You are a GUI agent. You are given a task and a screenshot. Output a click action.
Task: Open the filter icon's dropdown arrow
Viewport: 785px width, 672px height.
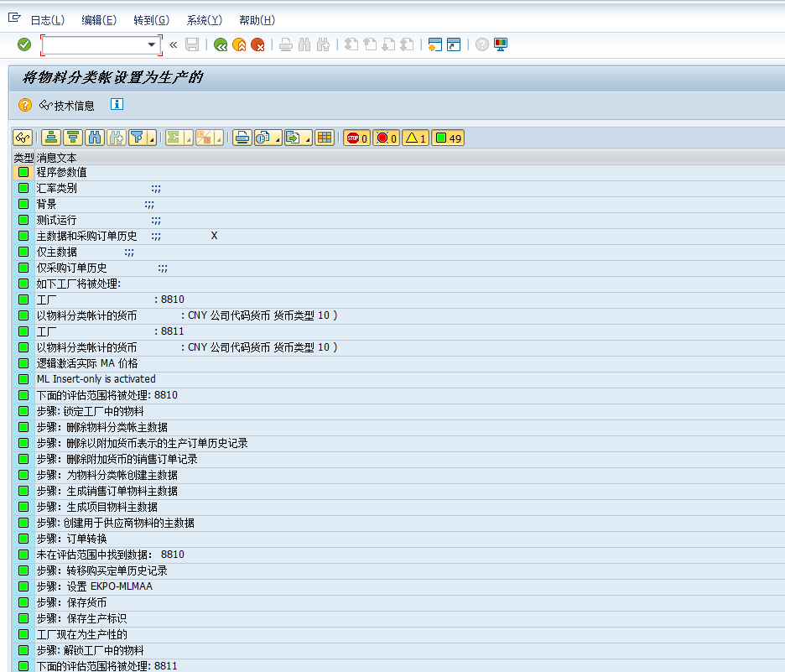[151, 139]
